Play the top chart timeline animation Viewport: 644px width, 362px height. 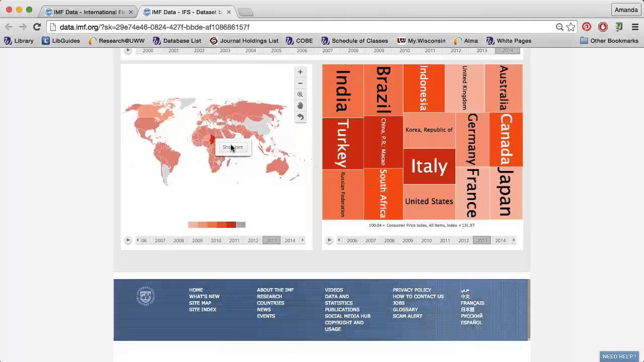[128, 50]
